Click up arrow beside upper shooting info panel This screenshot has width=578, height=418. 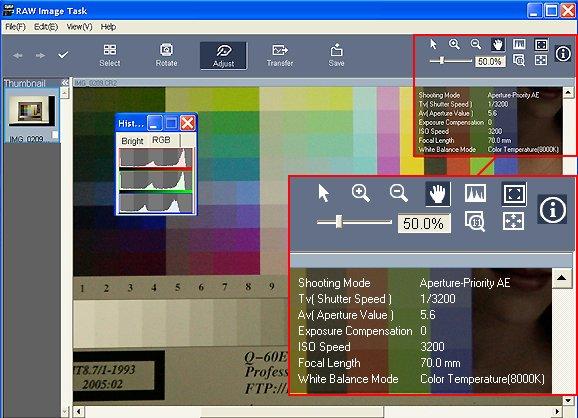click(568, 92)
